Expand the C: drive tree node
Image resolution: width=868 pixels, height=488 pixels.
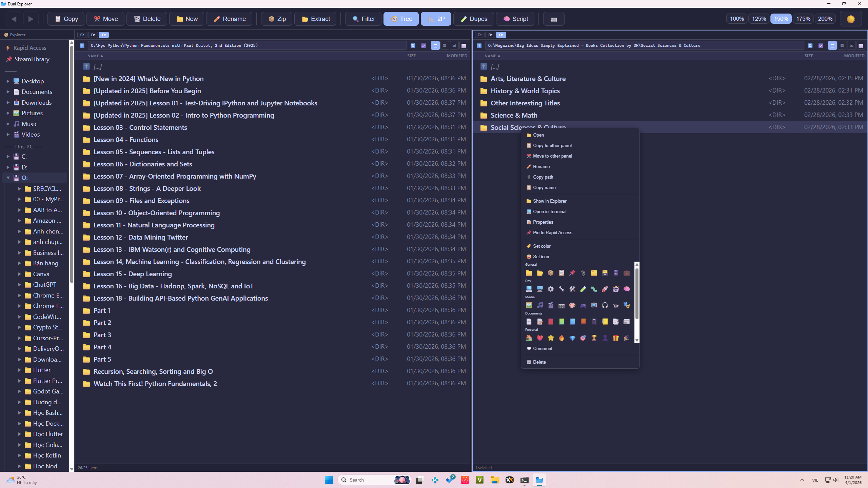tap(8, 157)
